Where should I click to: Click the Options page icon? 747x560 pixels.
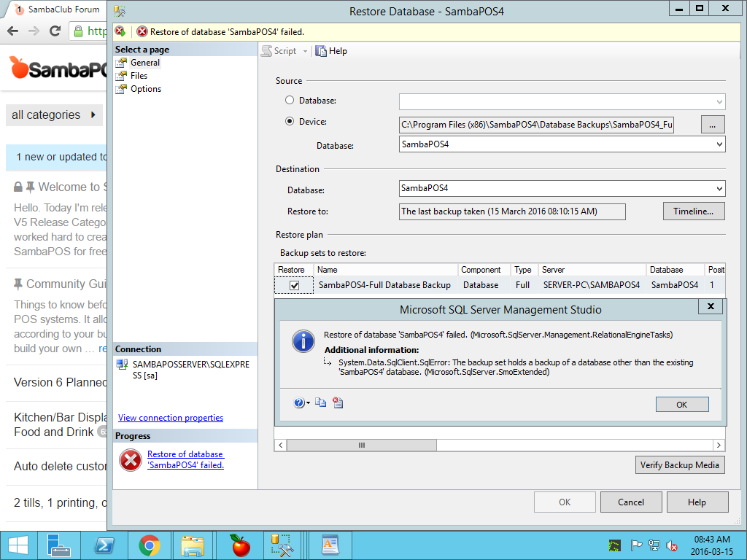pos(122,88)
